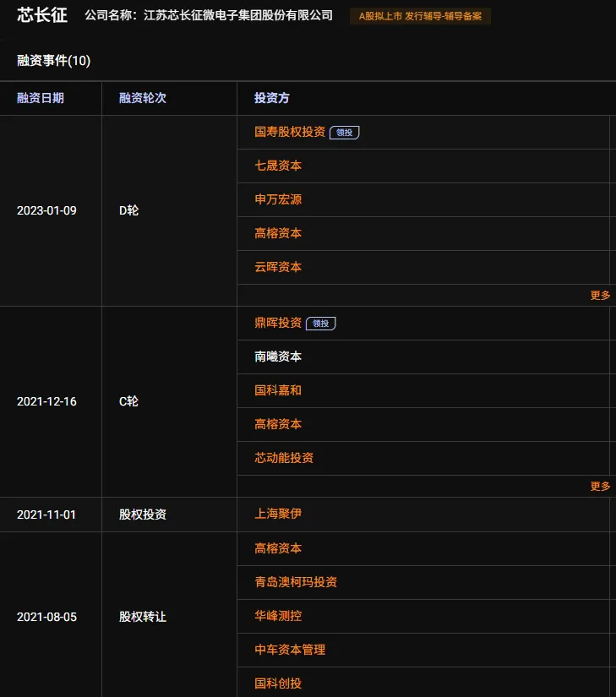
Task: Expand 更多 investors for D轮
Action: (x=600, y=295)
